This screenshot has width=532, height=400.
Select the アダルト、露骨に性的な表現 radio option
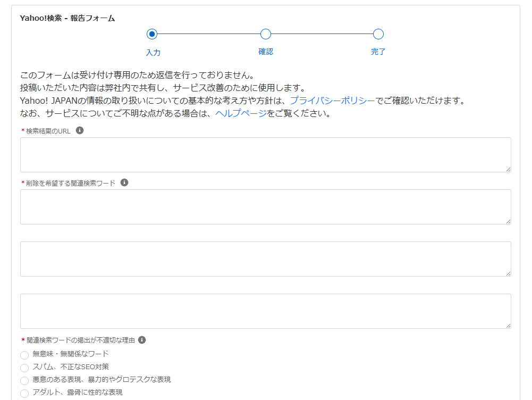tap(24, 394)
